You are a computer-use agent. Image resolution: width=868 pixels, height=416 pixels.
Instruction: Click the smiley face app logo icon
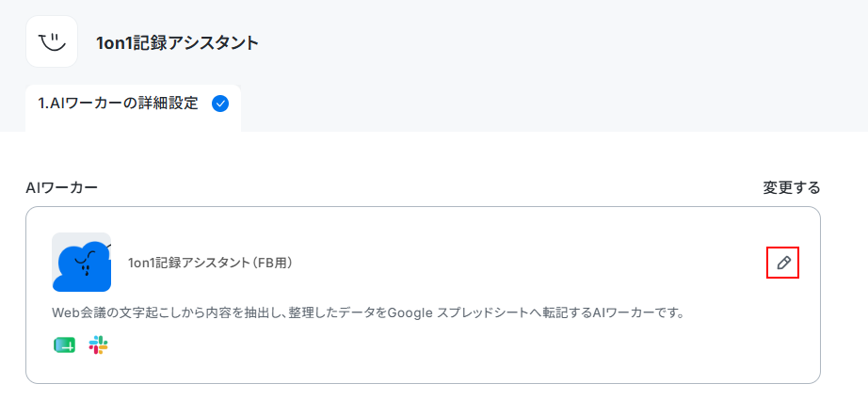[x=52, y=41]
